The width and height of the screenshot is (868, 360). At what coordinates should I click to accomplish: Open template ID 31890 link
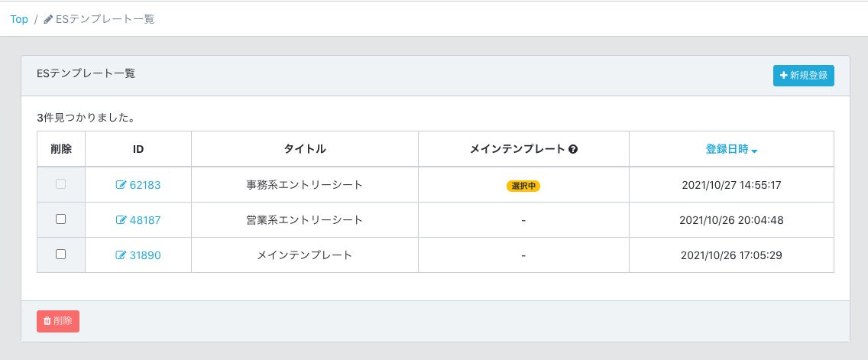(145, 255)
